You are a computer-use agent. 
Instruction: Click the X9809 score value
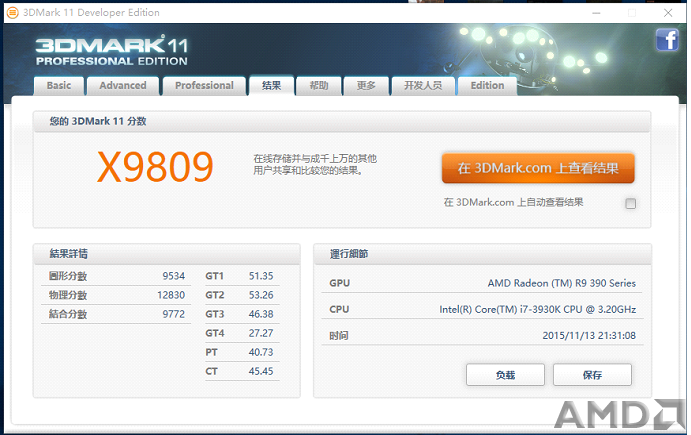pyautogui.click(x=155, y=167)
